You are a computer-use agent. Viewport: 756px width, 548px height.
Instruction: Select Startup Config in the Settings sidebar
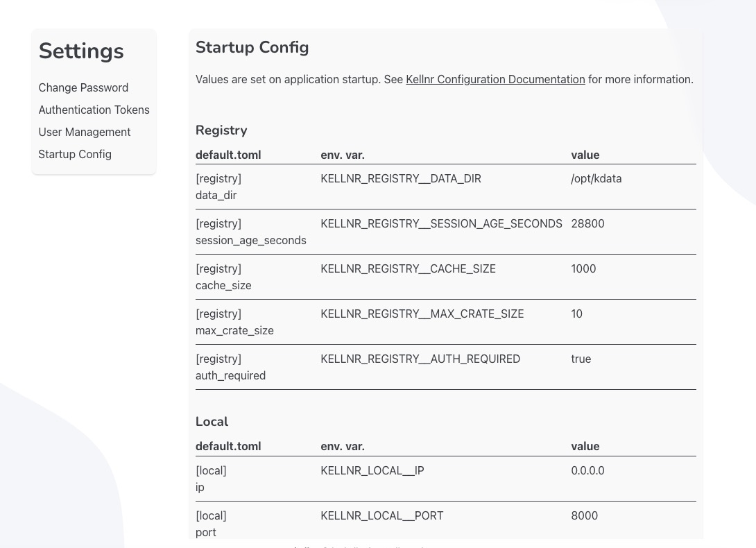pyautogui.click(x=75, y=154)
